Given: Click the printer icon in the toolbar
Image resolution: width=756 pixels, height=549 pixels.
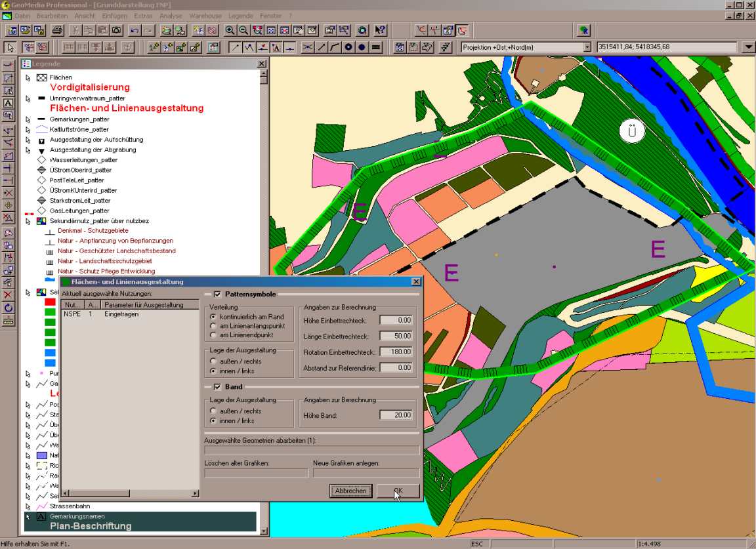Looking at the screenshot, I should tap(57, 30).
